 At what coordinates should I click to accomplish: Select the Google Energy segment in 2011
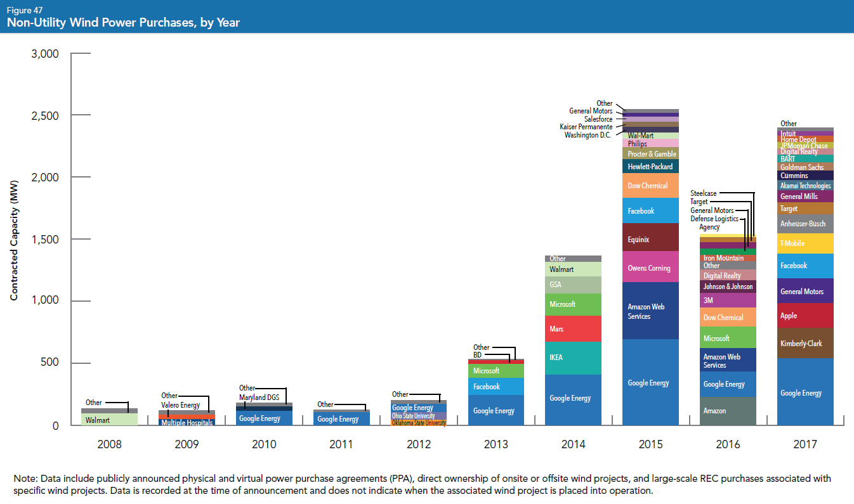341,419
